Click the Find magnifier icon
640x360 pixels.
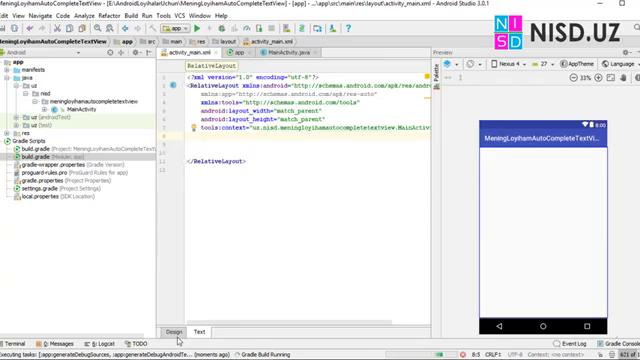click(x=97, y=28)
